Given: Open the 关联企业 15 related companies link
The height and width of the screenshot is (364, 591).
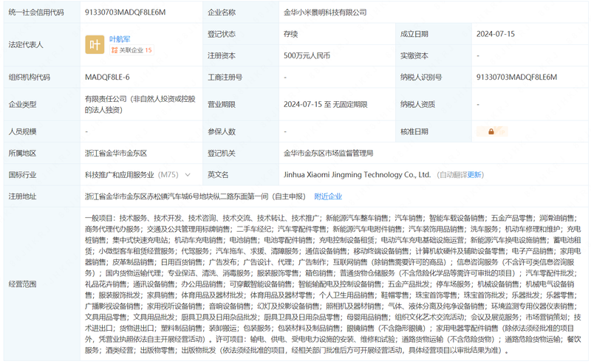Looking at the screenshot, I should click(133, 50).
